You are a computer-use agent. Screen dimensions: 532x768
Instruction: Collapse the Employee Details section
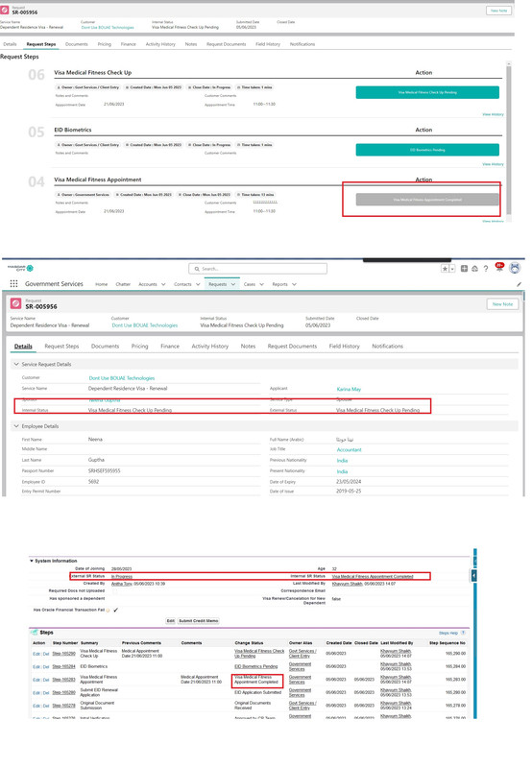[16, 426]
